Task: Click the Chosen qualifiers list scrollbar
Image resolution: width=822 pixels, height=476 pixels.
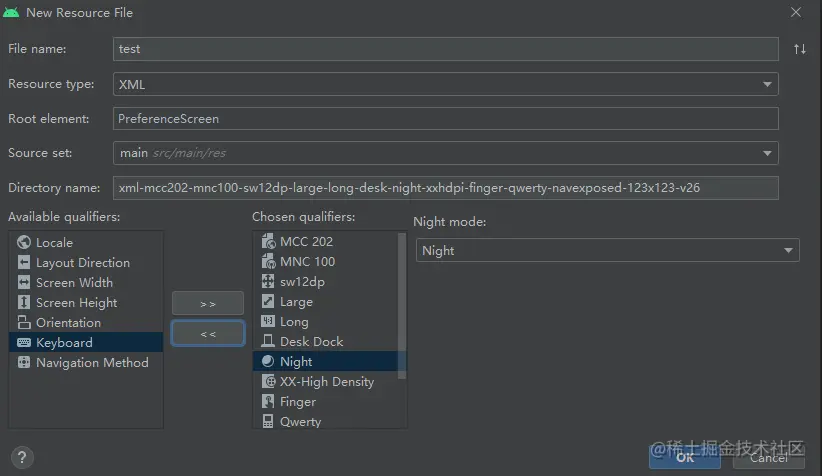Action: 402,306
